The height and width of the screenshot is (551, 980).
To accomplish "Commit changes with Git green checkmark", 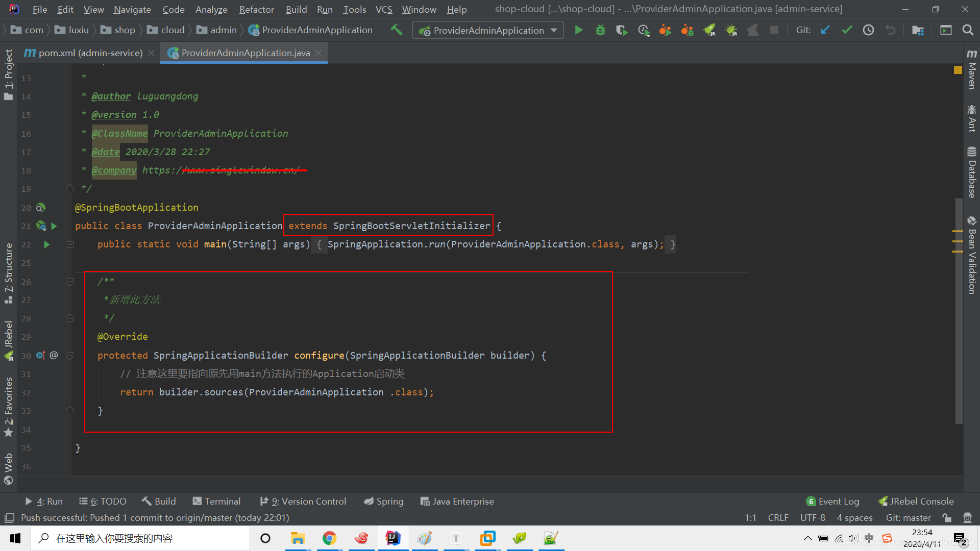I will click(847, 30).
